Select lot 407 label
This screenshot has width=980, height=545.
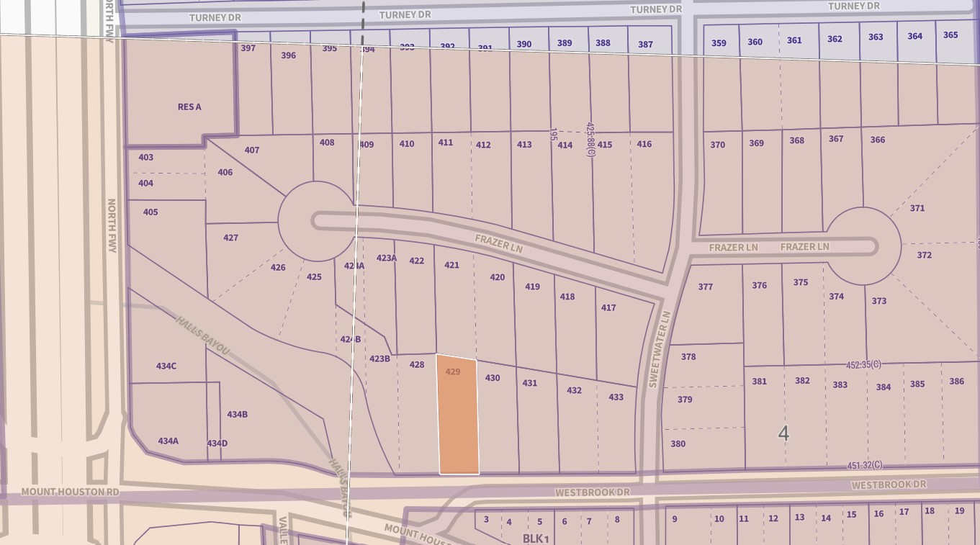point(252,150)
